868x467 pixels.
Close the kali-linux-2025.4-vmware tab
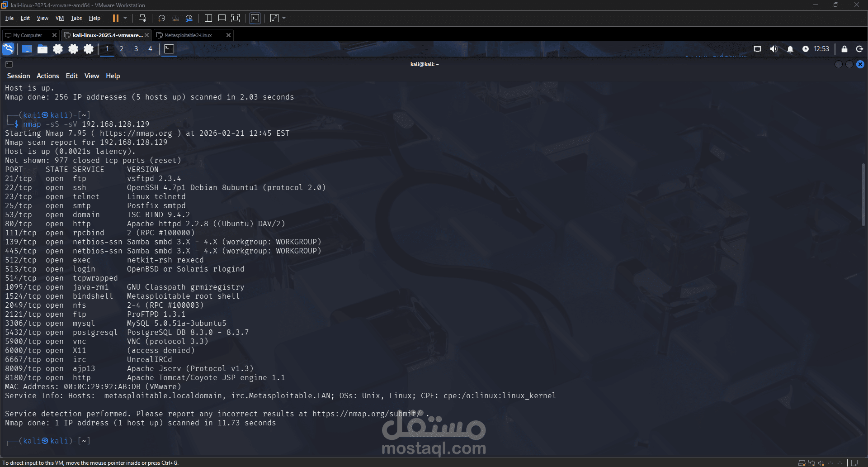(146, 35)
